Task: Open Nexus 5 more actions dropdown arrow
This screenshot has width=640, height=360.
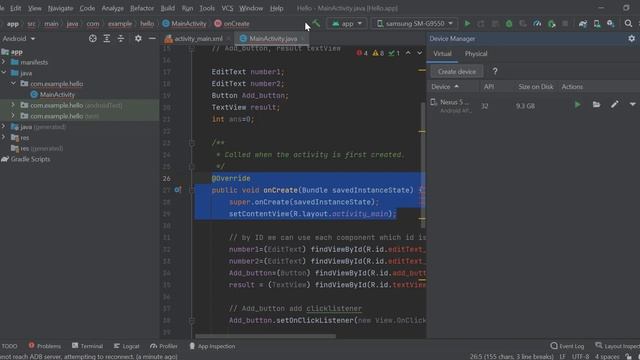Action: (632, 105)
